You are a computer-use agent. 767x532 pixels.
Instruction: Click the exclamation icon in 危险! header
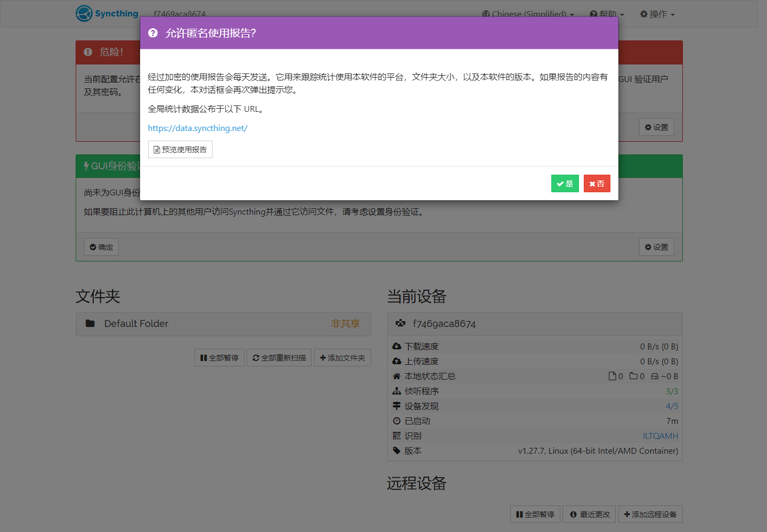coord(88,52)
